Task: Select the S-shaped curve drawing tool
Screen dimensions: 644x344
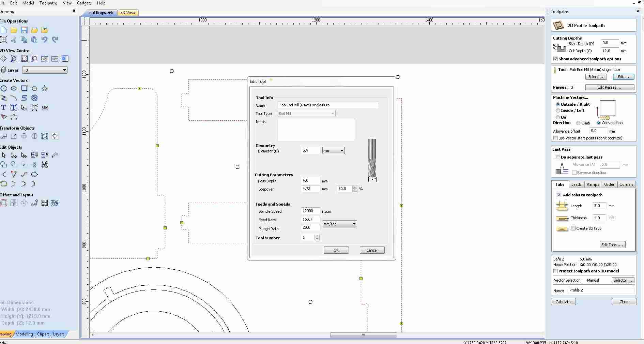Action: coord(24,98)
